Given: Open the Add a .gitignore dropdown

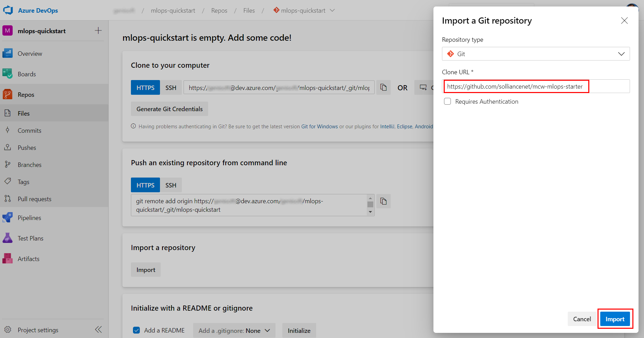Looking at the screenshot, I should click(234, 330).
